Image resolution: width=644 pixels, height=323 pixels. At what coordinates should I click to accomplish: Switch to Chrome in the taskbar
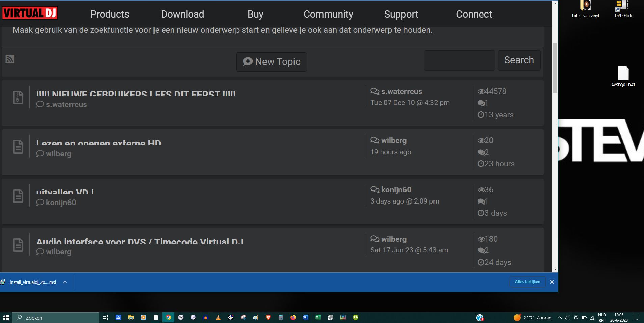[x=168, y=317]
